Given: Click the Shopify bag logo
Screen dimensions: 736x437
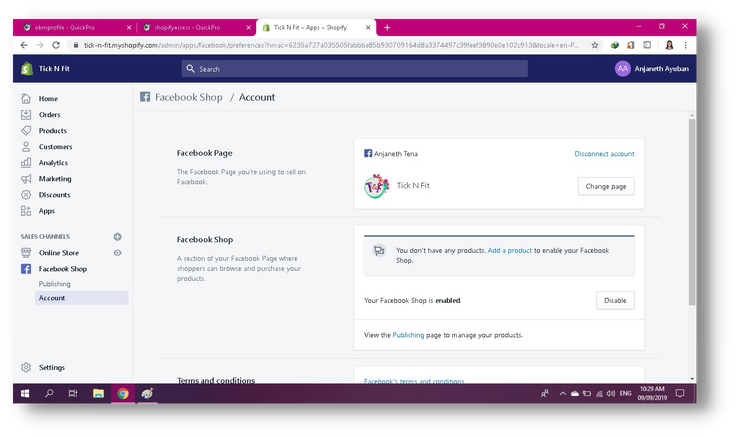Looking at the screenshot, I should click(x=27, y=69).
